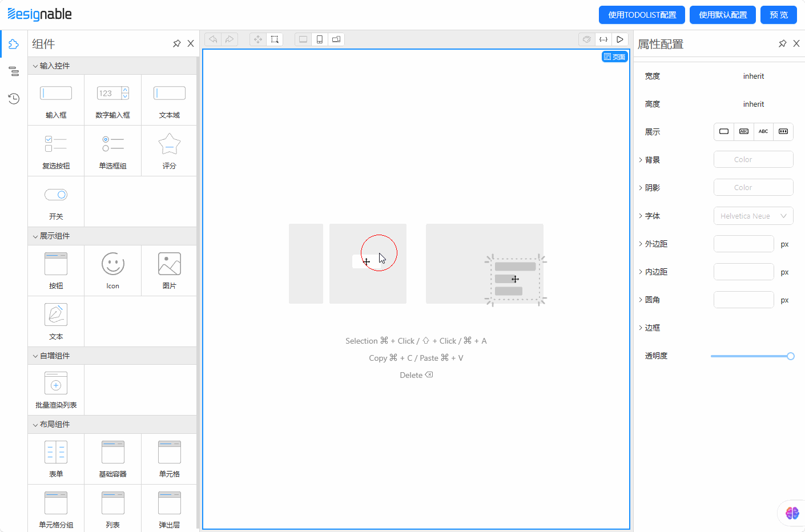This screenshot has width=805, height=532.
Task: Pick the 表单 form layout component
Action: point(56,459)
